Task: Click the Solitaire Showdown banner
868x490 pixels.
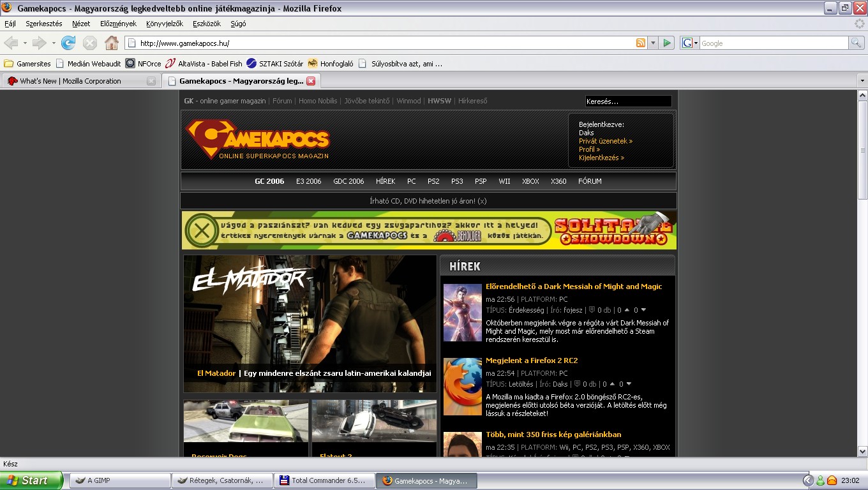Action: tap(429, 230)
